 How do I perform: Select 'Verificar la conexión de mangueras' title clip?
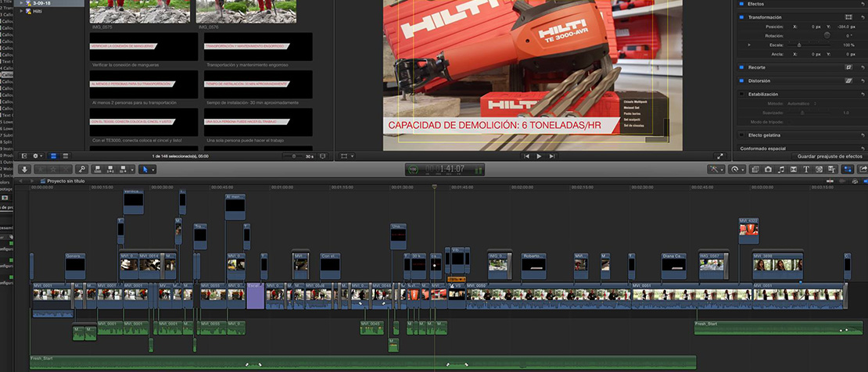[x=144, y=47]
